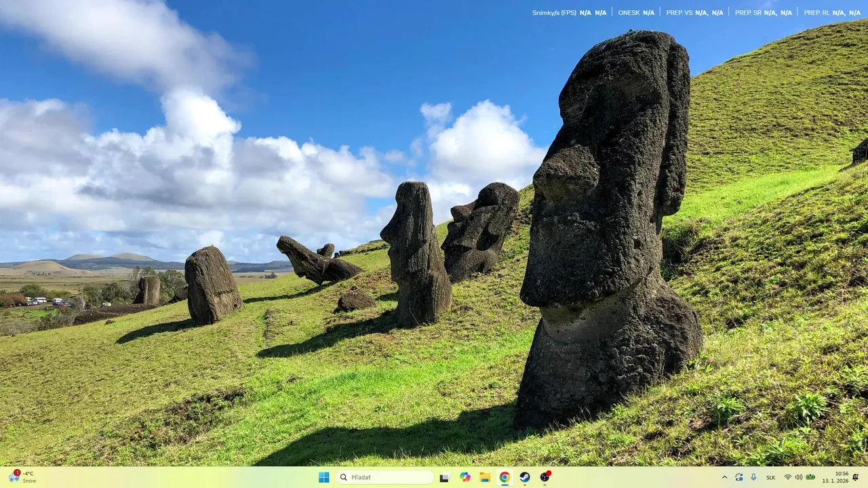Click the Hľadať search box
The image size is (868, 488).
pos(384,477)
